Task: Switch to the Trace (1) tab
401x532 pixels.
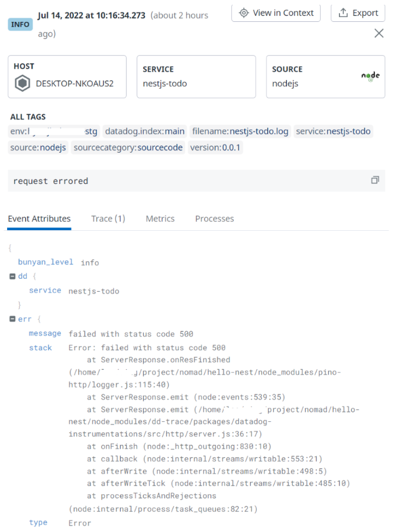Action: pos(108,219)
